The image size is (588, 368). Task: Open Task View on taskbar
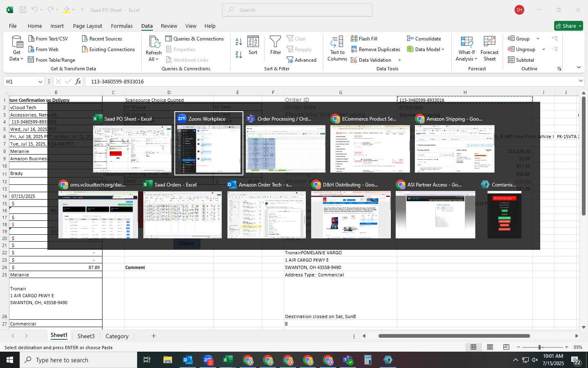pyautogui.click(x=147, y=360)
